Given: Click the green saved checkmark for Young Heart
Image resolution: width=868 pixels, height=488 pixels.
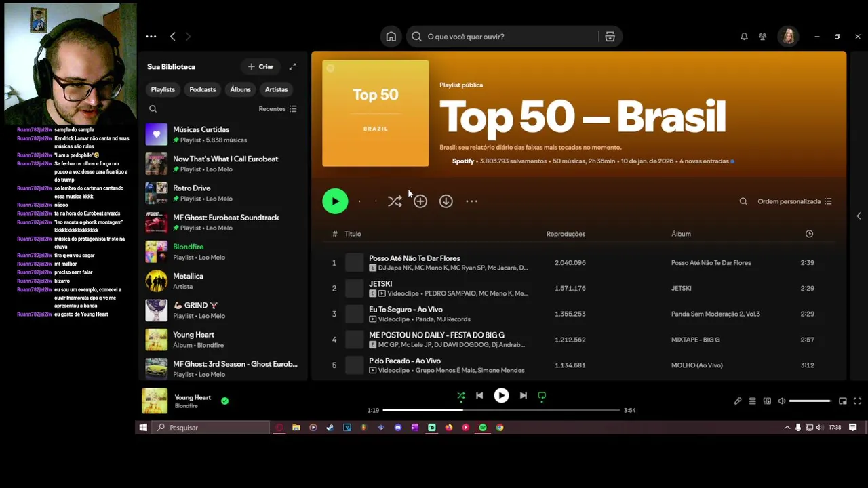Looking at the screenshot, I should (224, 401).
